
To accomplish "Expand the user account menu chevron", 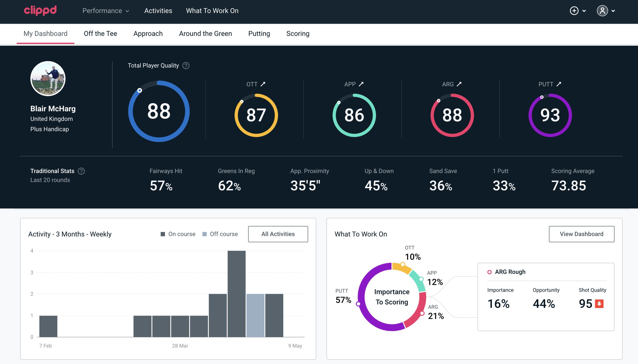I will pyautogui.click(x=614, y=11).
